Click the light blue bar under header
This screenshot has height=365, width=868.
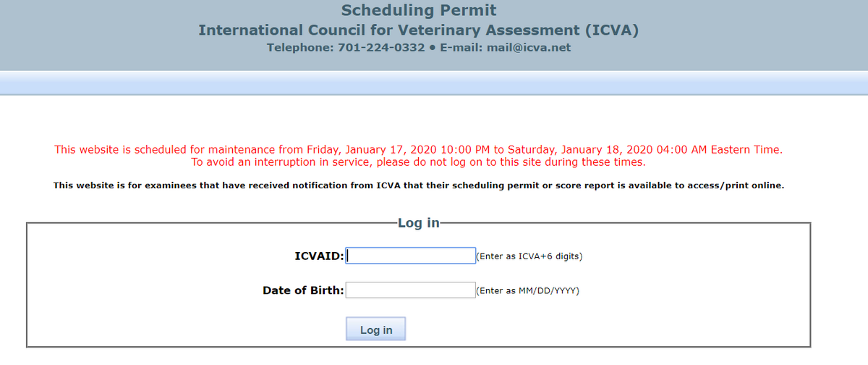pos(434,83)
